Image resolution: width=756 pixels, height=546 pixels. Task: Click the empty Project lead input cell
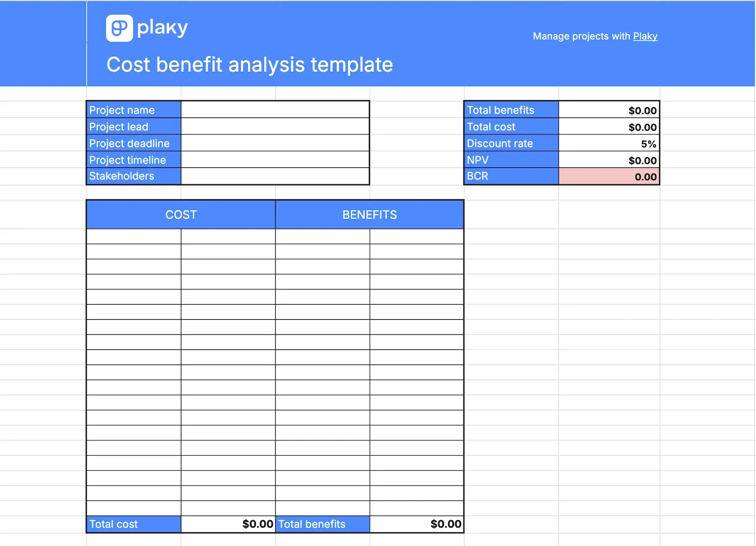tap(275, 126)
